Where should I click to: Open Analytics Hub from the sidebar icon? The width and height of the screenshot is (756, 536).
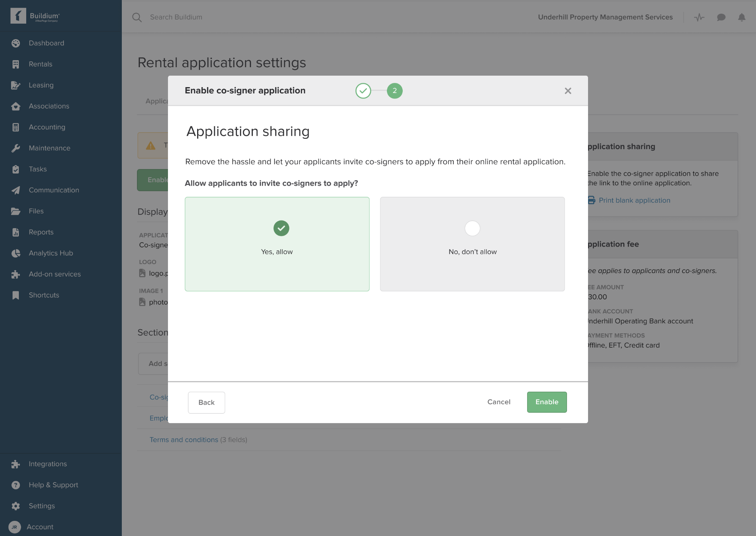16,253
